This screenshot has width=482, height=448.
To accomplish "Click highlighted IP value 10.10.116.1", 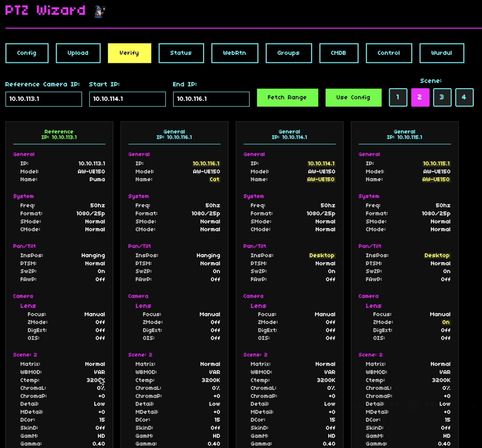I will click(206, 164).
